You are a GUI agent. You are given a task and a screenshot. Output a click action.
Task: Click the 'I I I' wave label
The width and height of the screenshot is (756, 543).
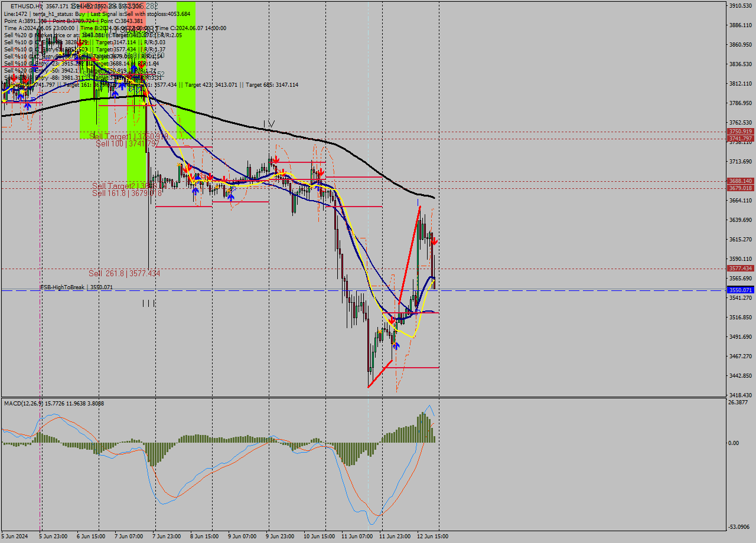pyautogui.click(x=149, y=303)
